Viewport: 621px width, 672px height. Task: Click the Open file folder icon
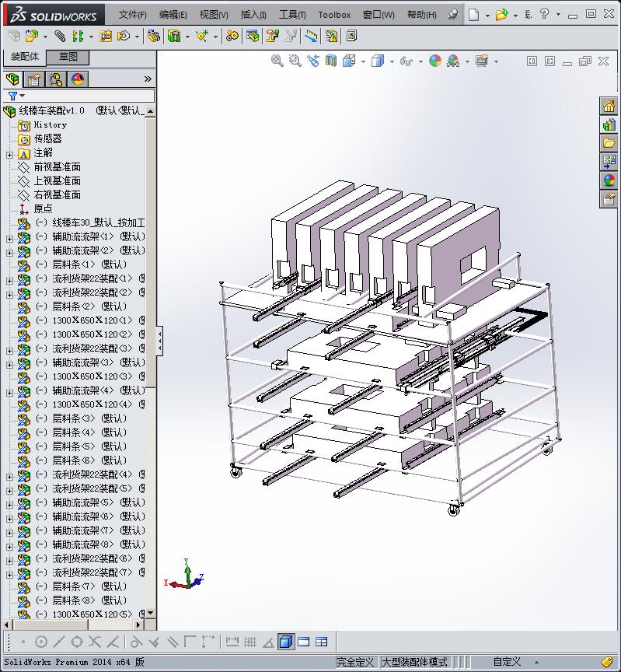pyautogui.click(x=501, y=15)
